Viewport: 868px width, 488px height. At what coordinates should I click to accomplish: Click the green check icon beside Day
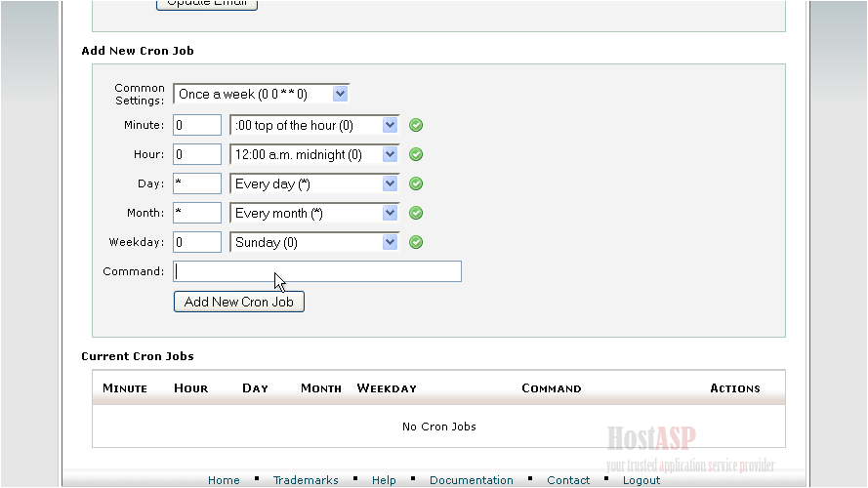416,183
